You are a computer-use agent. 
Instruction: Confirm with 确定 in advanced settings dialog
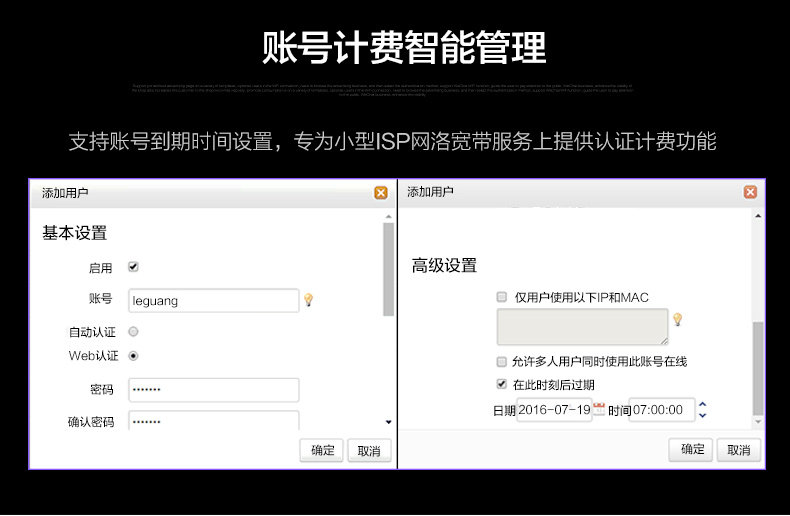pos(691,449)
